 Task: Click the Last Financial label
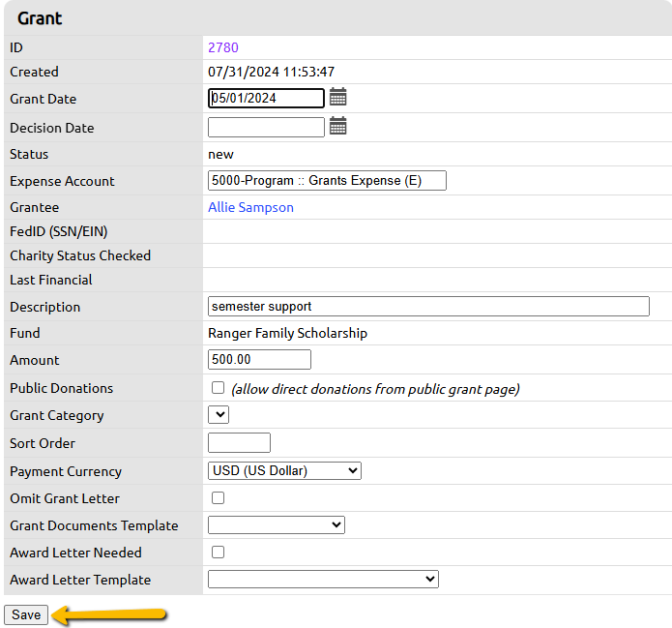click(x=51, y=280)
